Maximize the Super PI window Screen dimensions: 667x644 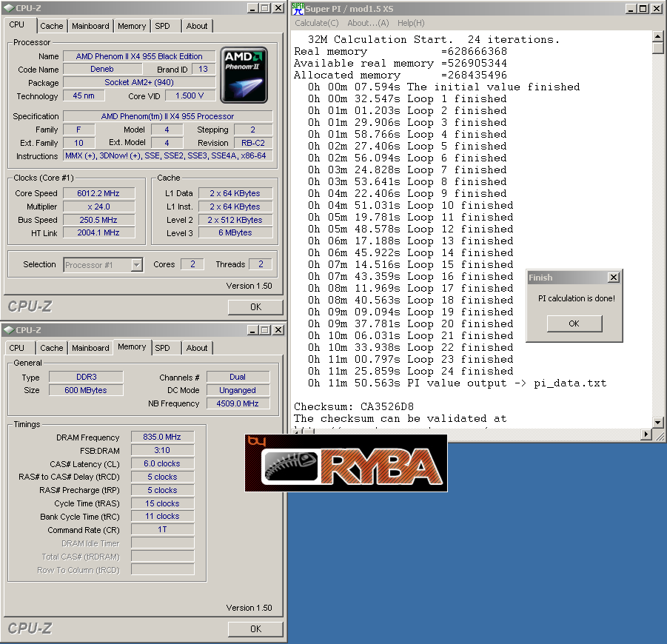(643, 8)
